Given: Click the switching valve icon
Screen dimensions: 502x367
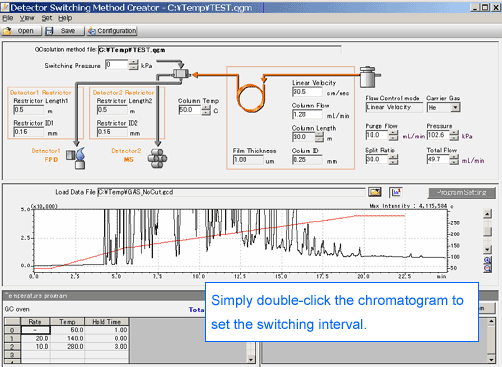Looking at the screenshot, I should pyautogui.click(x=181, y=73).
